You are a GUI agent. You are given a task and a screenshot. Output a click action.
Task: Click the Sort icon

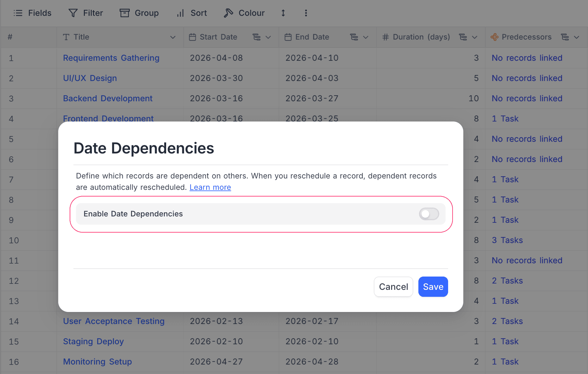(x=180, y=13)
